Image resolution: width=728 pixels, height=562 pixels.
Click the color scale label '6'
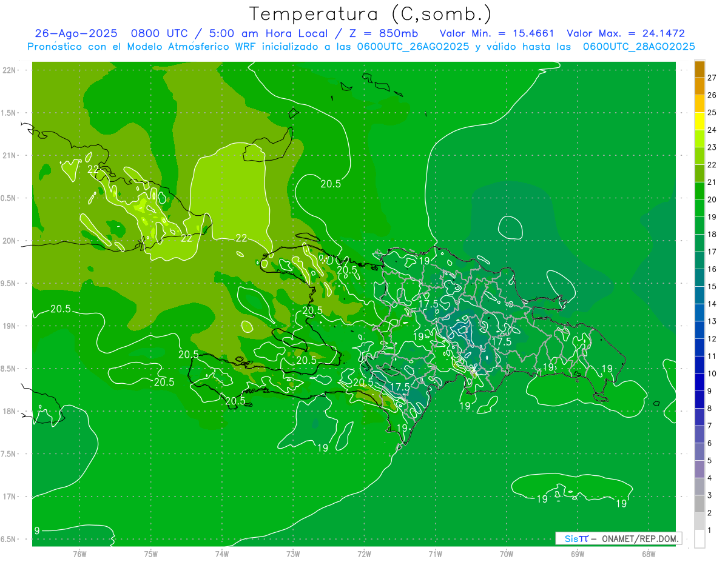[709, 443]
